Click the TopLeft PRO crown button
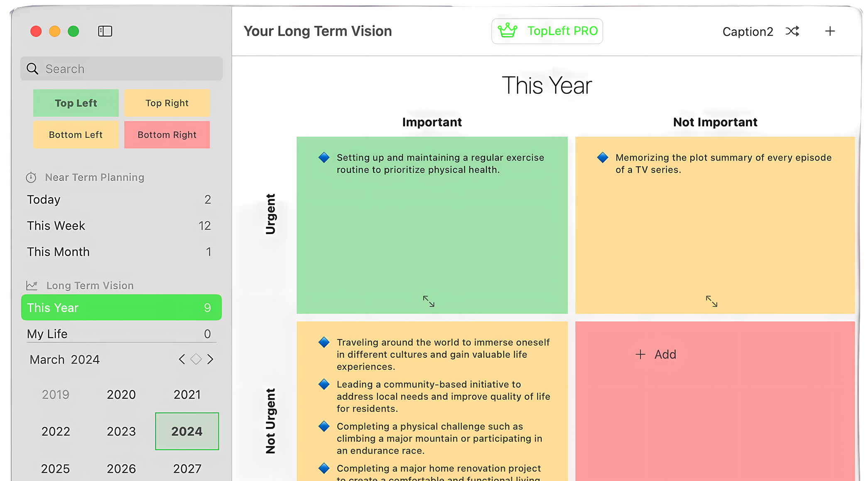 tap(547, 31)
